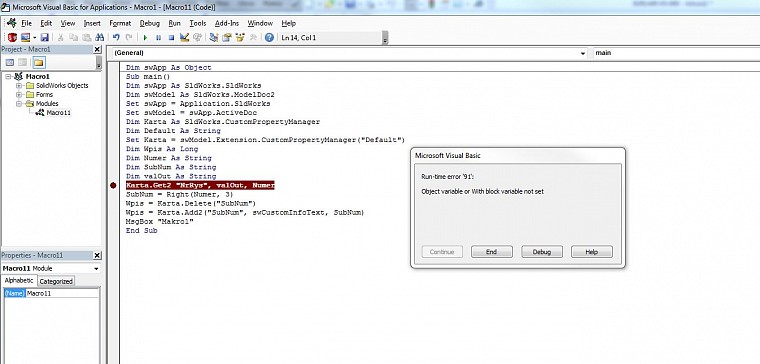Open the Insert object dropdown arrow
Viewport: 760px width, 364px height.
34,37
